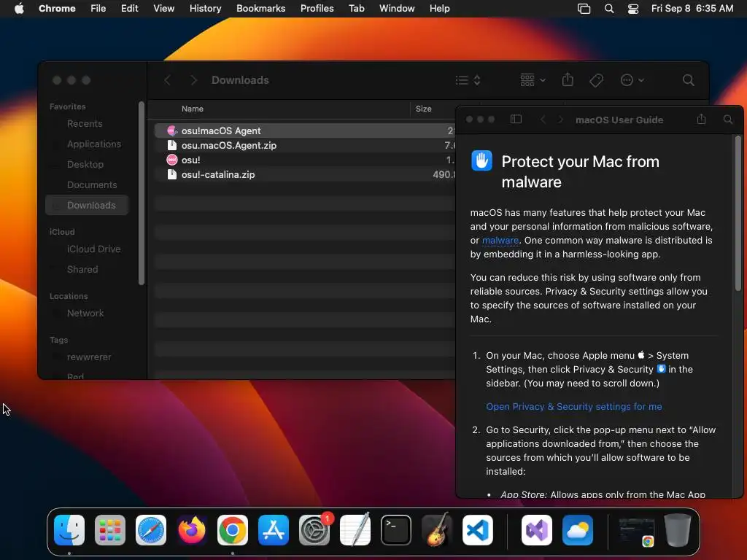Screen dimensions: 747x560
Task: Open Control Center in menu bar
Action: (x=632, y=8)
